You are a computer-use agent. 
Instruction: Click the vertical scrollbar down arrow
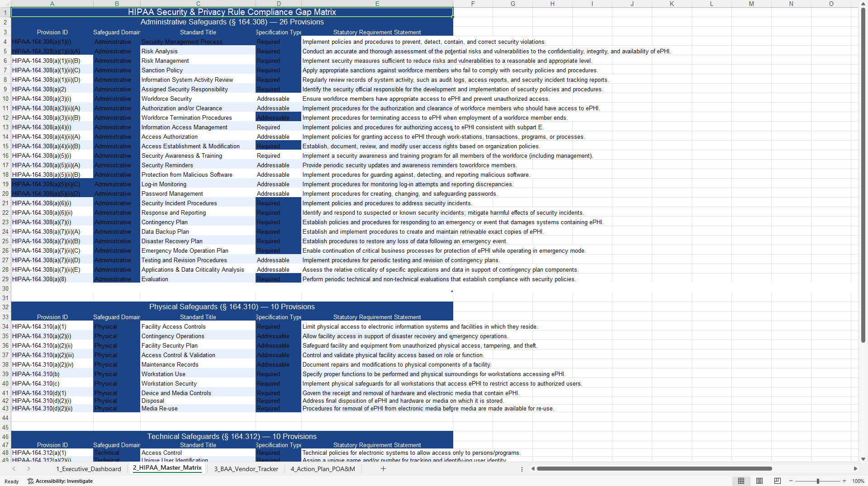(863, 459)
